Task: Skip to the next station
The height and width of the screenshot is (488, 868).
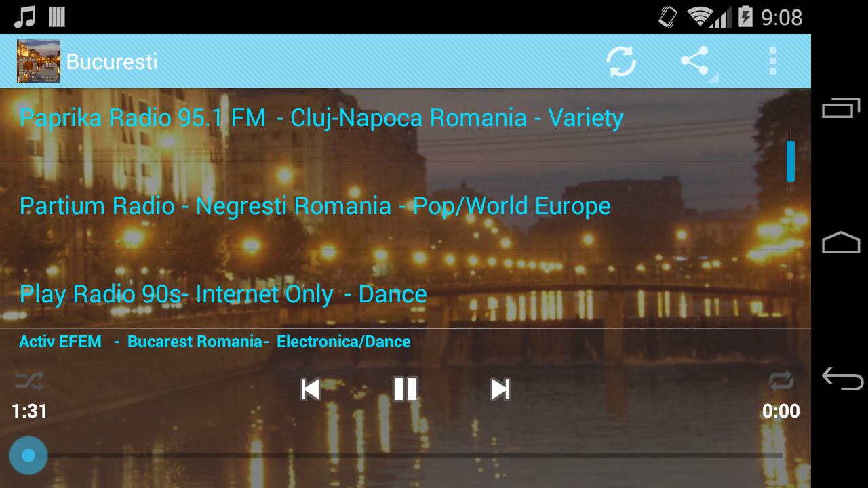Action: point(500,389)
